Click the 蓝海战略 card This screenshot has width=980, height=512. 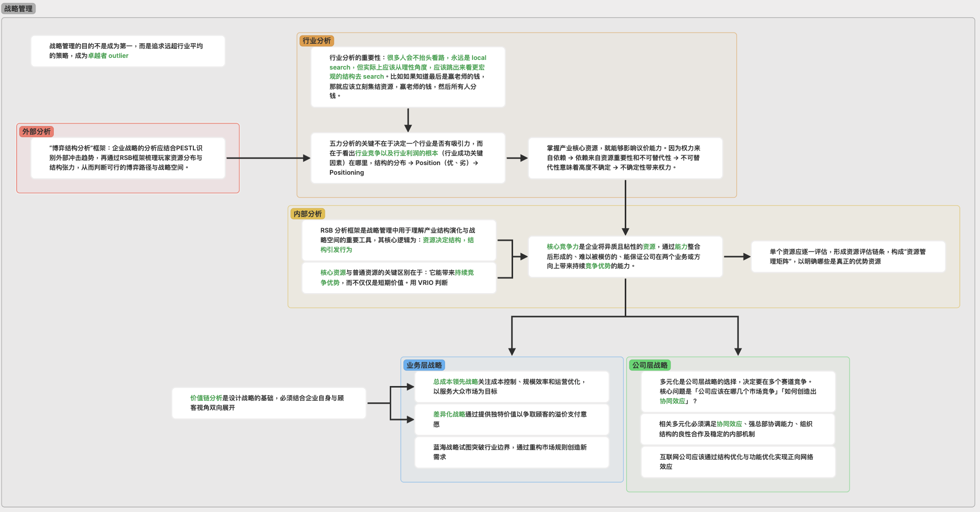tap(512, 452)
